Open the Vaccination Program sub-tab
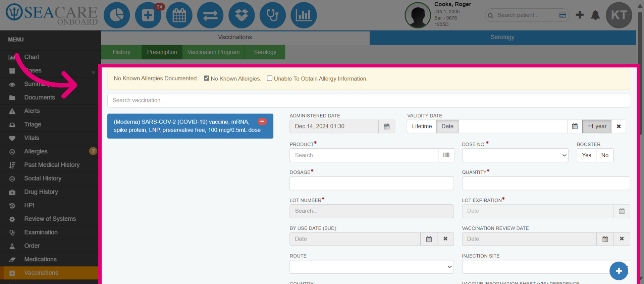This screenshot has width=644, height=284. (214, 52)
